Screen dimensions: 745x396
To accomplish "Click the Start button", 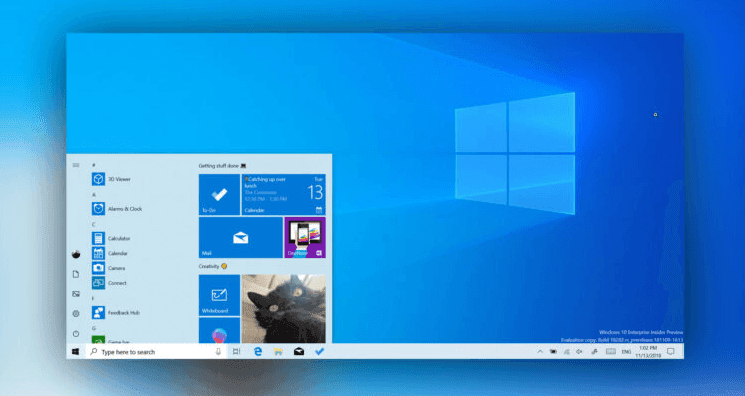I will pos(76,352).
